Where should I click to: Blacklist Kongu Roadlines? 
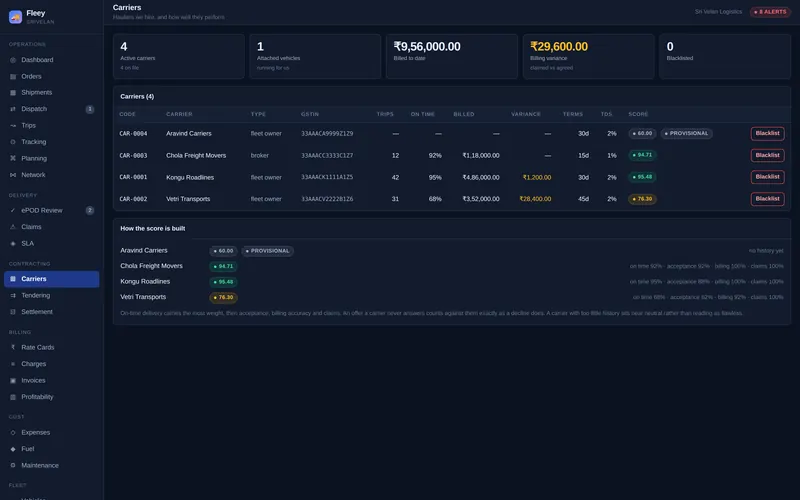(x=767, y=177)
